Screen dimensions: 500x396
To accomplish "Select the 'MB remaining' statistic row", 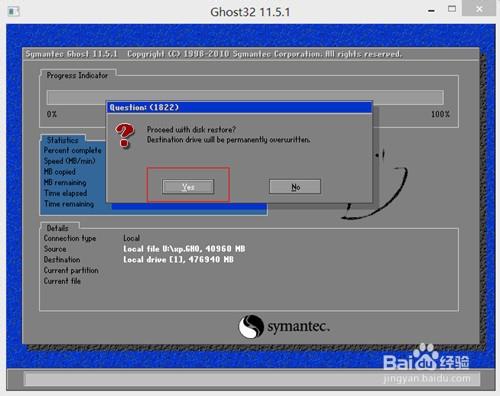I will (x=65, y=182).
